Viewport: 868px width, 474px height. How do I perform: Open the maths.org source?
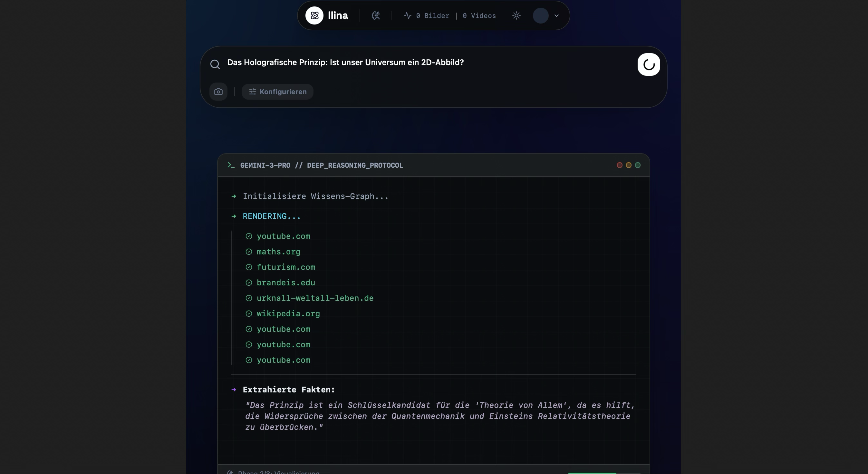pyautogui.click(x=278, y=252)
